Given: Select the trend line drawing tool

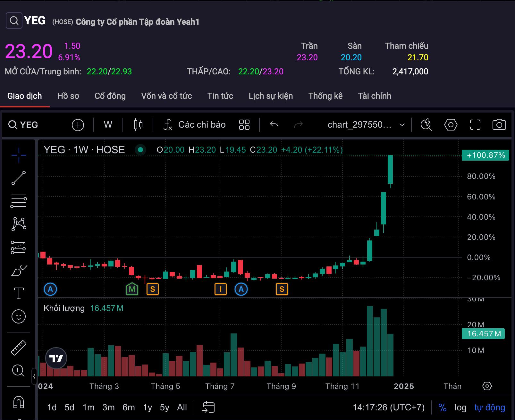Looking at the screenshot, I should tap(19, 178).
